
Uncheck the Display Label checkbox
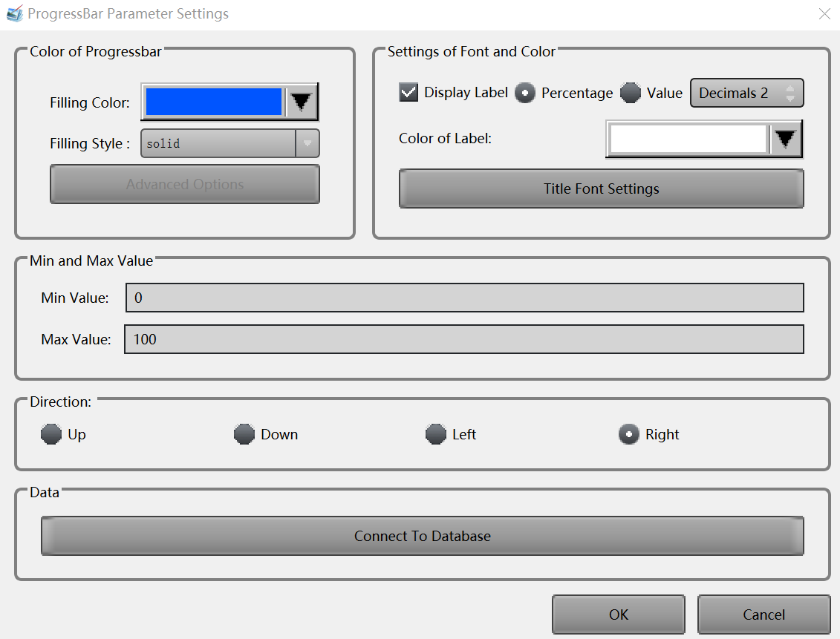[408, 93]
